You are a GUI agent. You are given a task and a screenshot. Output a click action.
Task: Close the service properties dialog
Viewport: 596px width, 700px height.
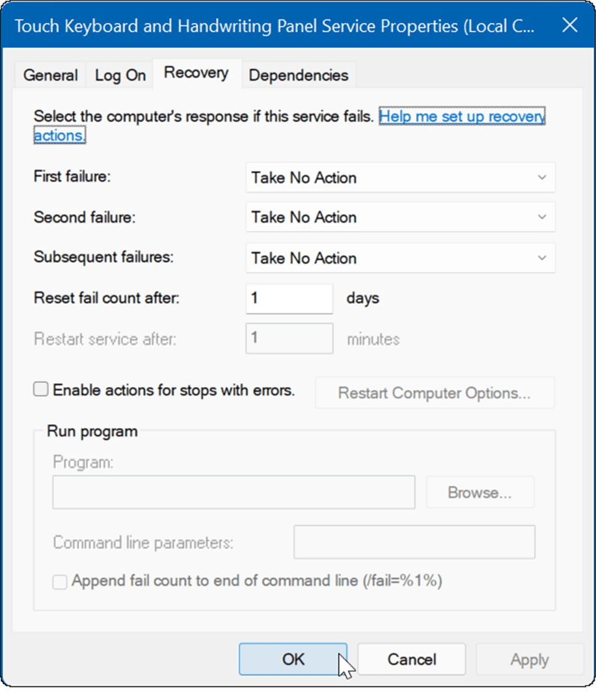(x=570, y=25)
